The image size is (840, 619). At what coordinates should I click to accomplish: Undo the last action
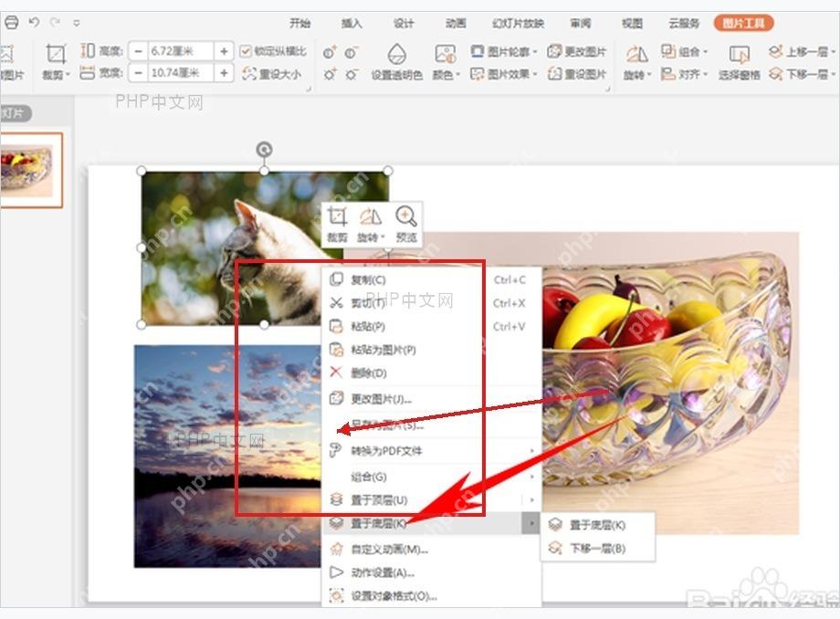35,23
